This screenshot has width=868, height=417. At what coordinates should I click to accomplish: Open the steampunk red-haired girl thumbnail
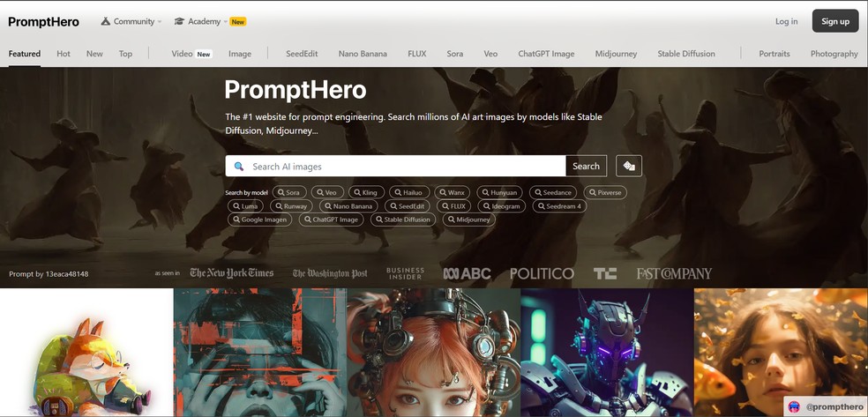[x=434, y=353]
